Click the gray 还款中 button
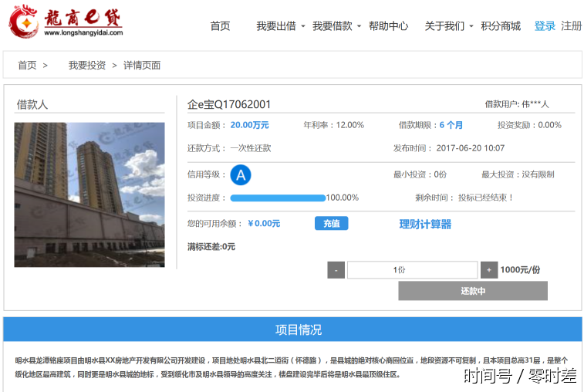Image resolution: width=584 pixels, height=392 pixels. (473, 291)
